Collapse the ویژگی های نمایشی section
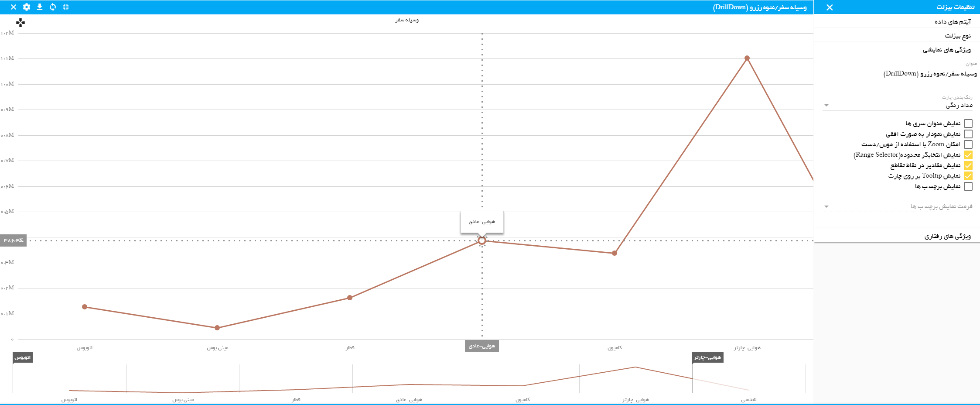Image resolution: width=980 pixels, height=405 pixels. click(x=897, y=50)
